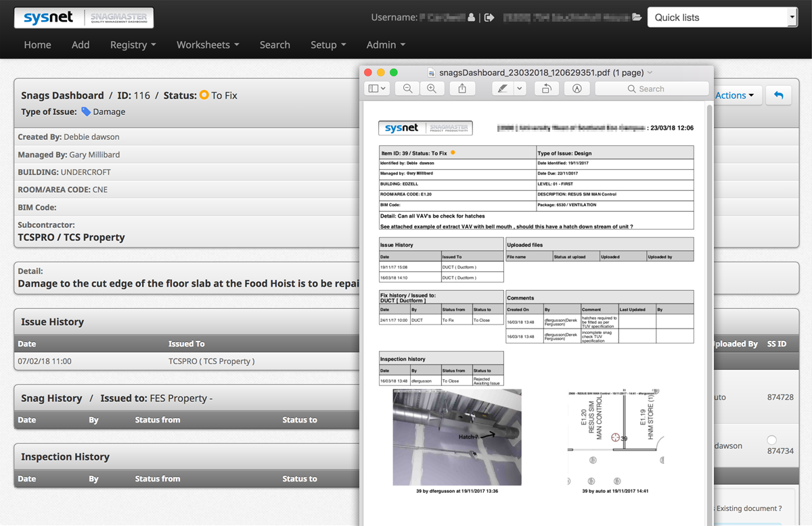Viewport: 812px width, 526px height.
Task: Open the sidebar view mode dropdown
Action: point(377,89)
